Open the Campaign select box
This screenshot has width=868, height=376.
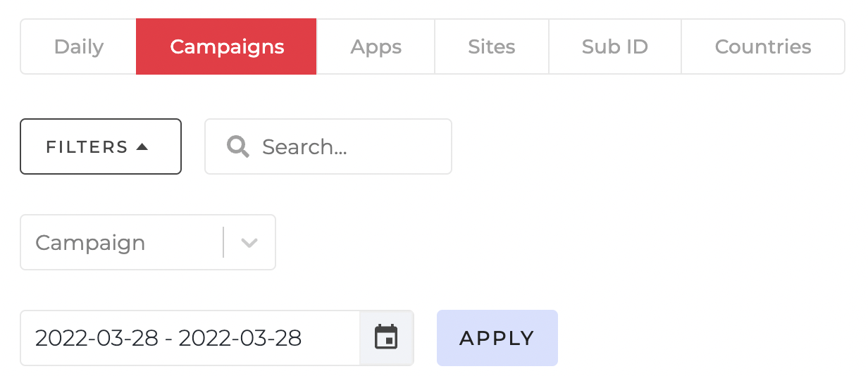[148, 242]
